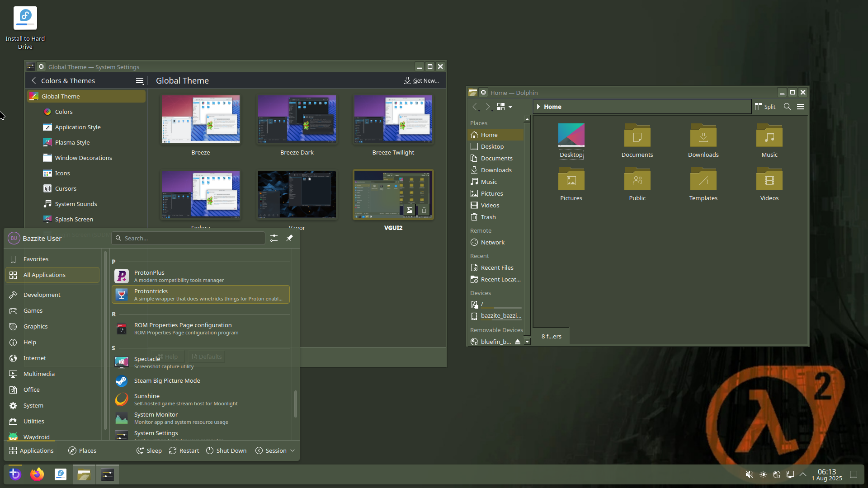Click the Get New themes button

click(421, 81)
